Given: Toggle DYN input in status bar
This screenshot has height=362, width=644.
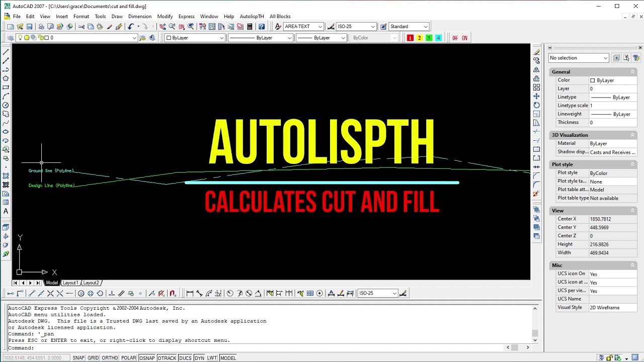Looking at the screenshot, I should (199, 358).
